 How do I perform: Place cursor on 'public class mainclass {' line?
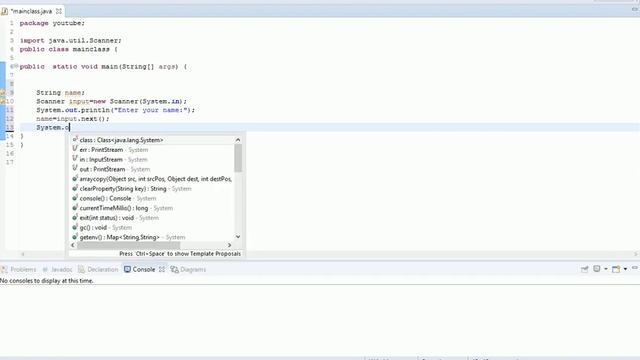(x=69, y=49)
